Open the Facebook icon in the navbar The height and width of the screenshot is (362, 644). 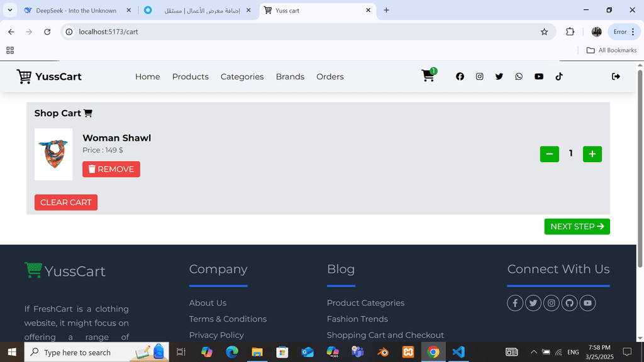(460, 76)
